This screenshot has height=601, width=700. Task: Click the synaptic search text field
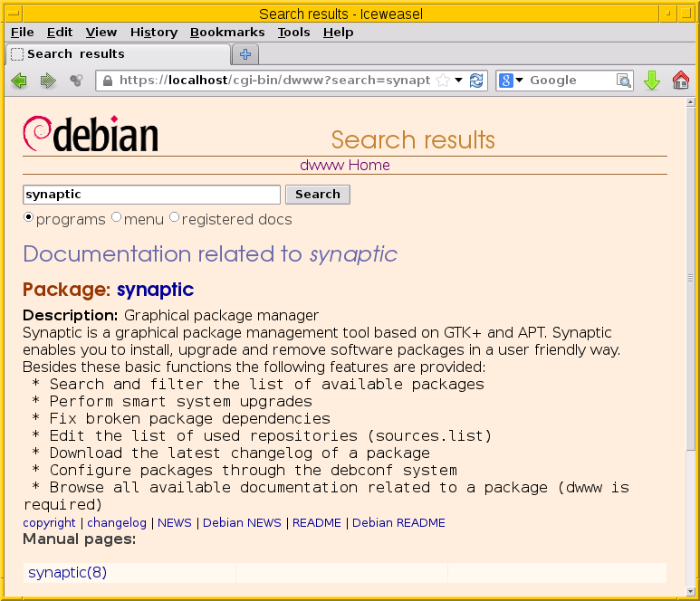click(x=151, y=195)
